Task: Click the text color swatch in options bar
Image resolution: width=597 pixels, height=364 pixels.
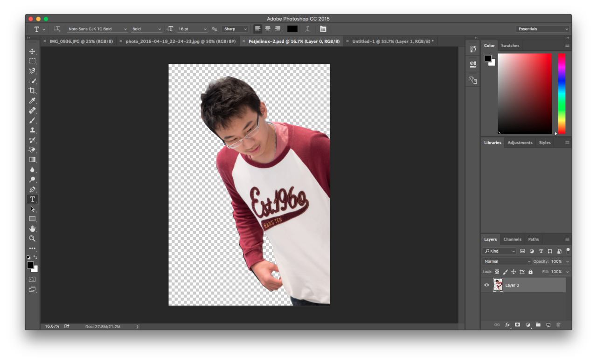Action: [292, 29]
